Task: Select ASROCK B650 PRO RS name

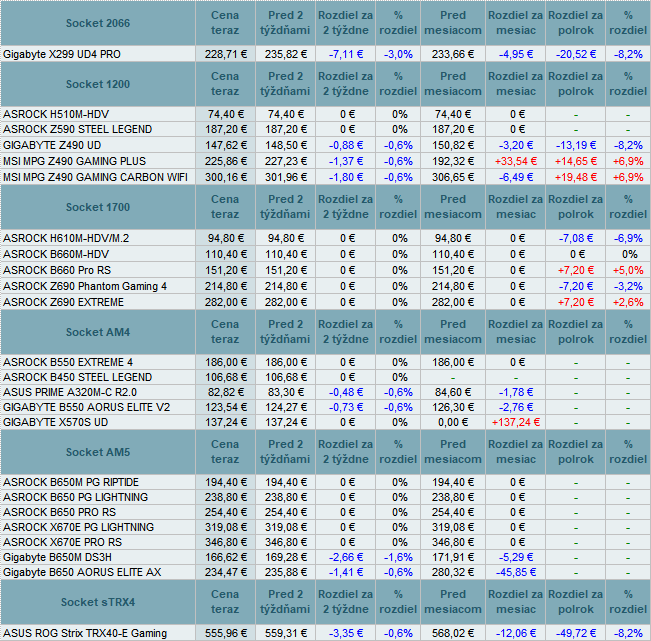Action: 60,512
